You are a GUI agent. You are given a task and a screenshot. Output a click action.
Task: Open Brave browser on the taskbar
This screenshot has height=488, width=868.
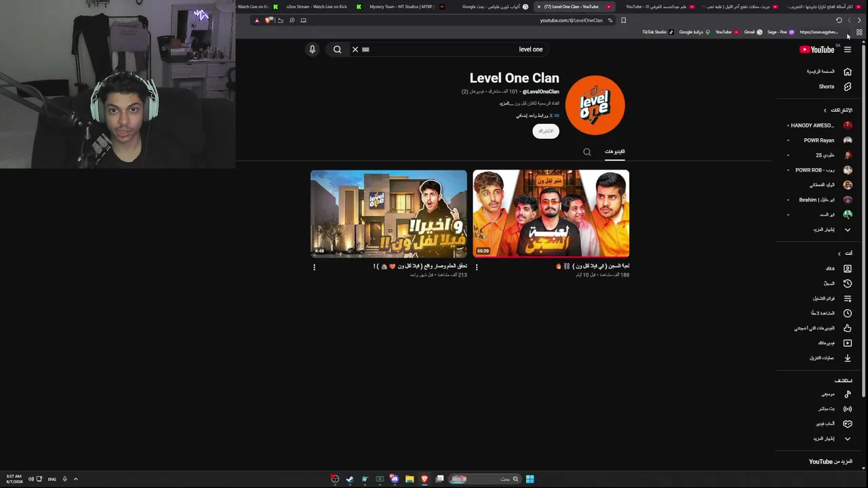click(x=425, y=479)
